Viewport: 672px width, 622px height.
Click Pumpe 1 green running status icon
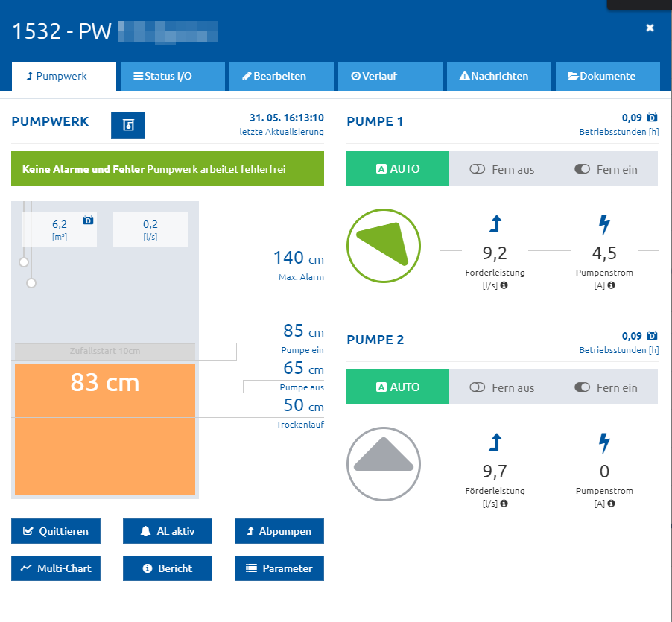[384, 246]
